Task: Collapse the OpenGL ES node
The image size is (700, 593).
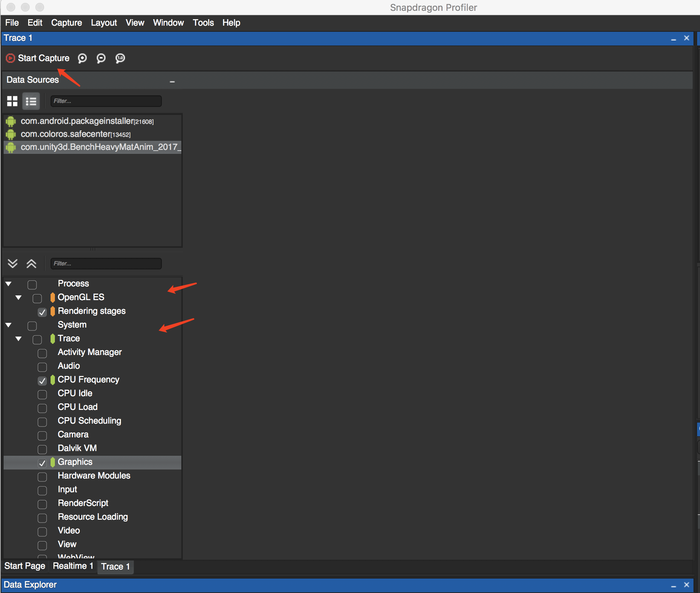Action: [18, 298]
